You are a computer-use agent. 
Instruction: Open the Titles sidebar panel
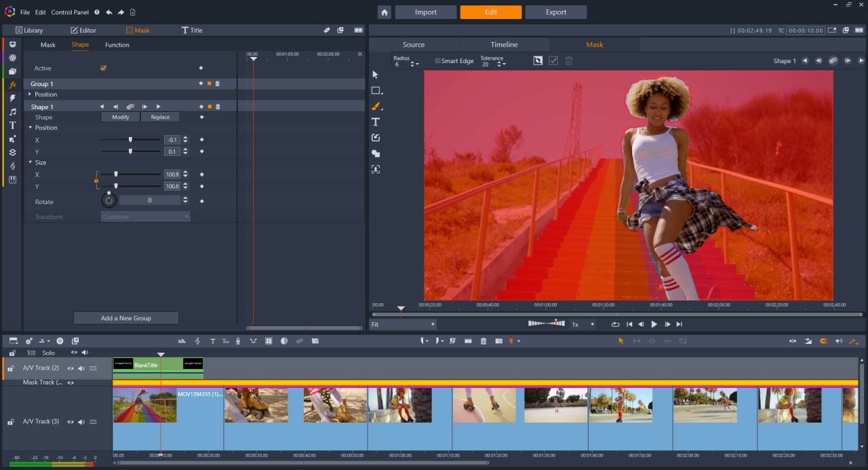point(12,125)
